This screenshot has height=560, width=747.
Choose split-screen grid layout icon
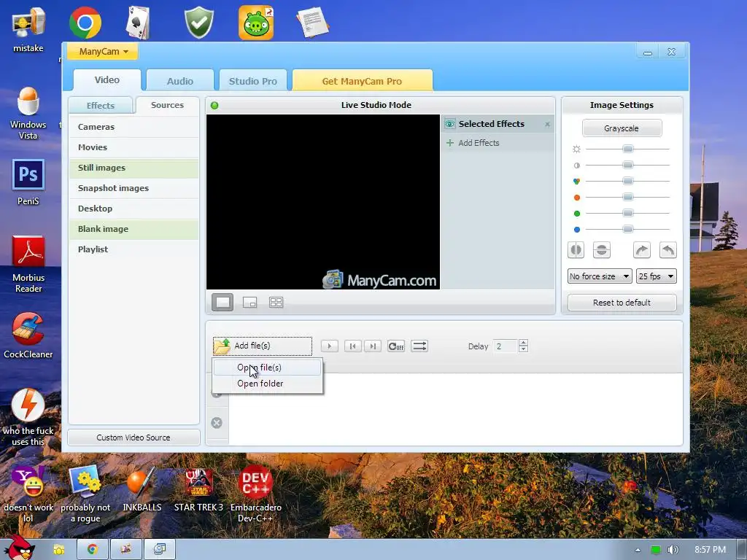coord(276,303)
